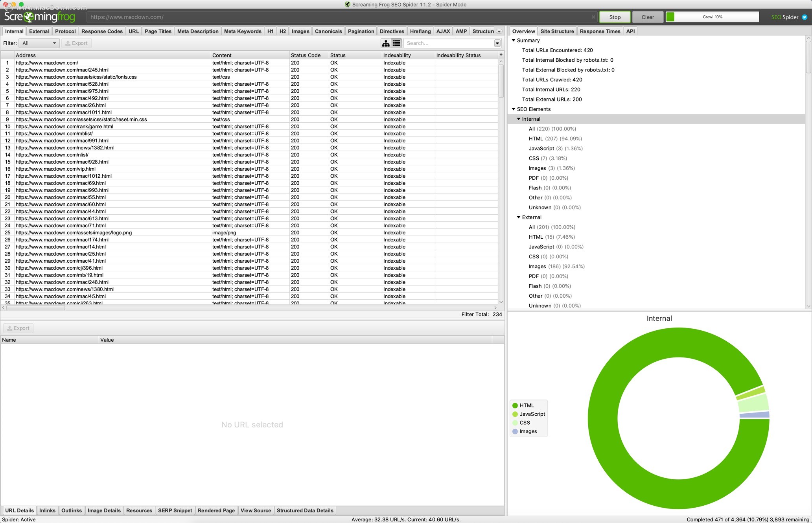
Task: Click the table's horizontal scrollbar
Action: [x=35, y=308]
